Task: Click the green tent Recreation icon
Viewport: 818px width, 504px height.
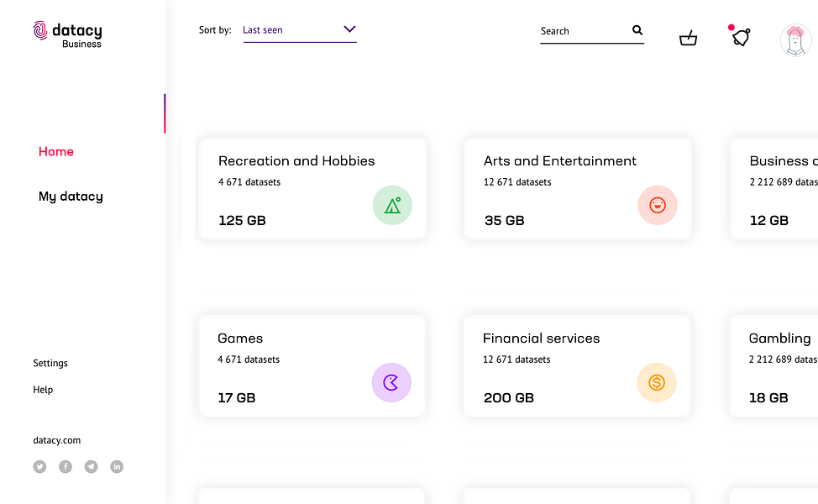Action: tap(392, 205)
